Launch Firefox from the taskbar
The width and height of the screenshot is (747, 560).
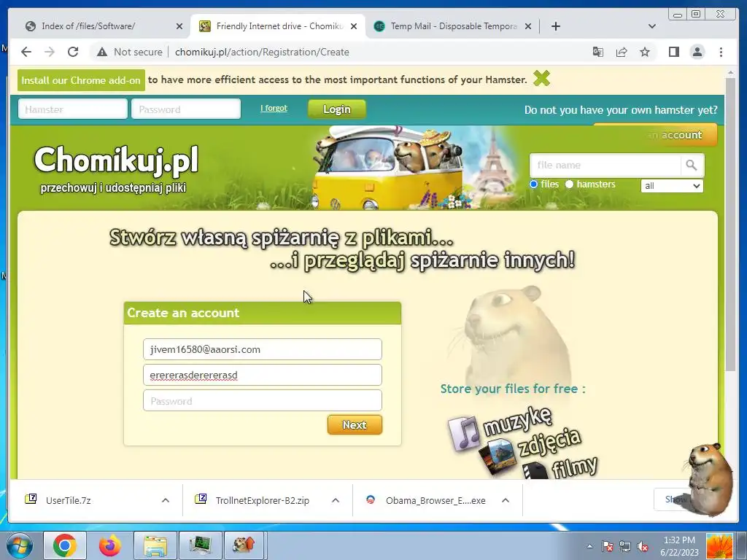point(109,545)
